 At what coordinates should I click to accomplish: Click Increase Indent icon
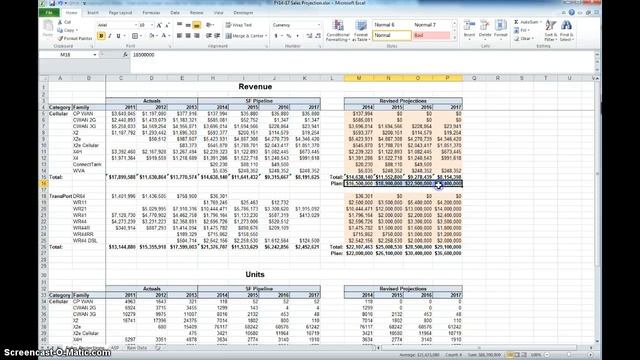218,36
